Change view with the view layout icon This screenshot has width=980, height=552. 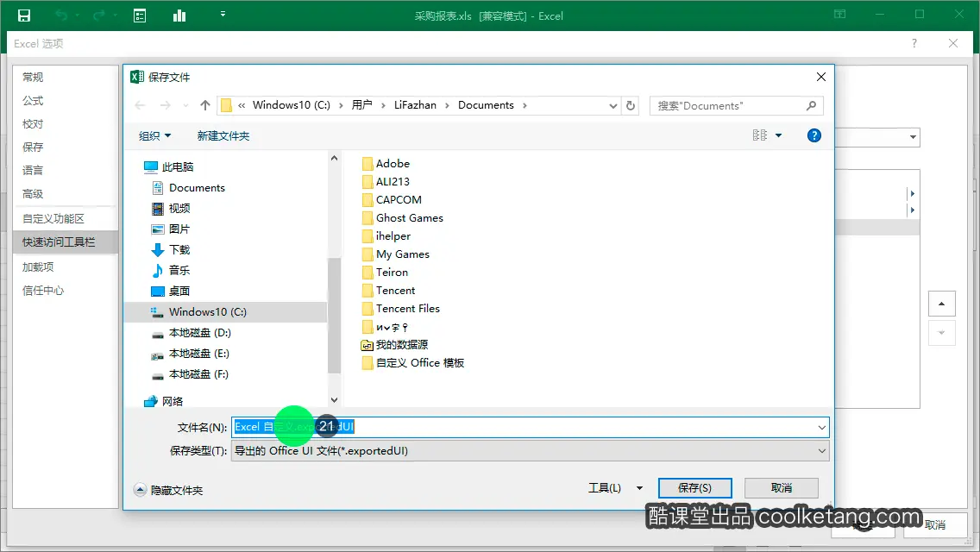[x=759, y=135]
